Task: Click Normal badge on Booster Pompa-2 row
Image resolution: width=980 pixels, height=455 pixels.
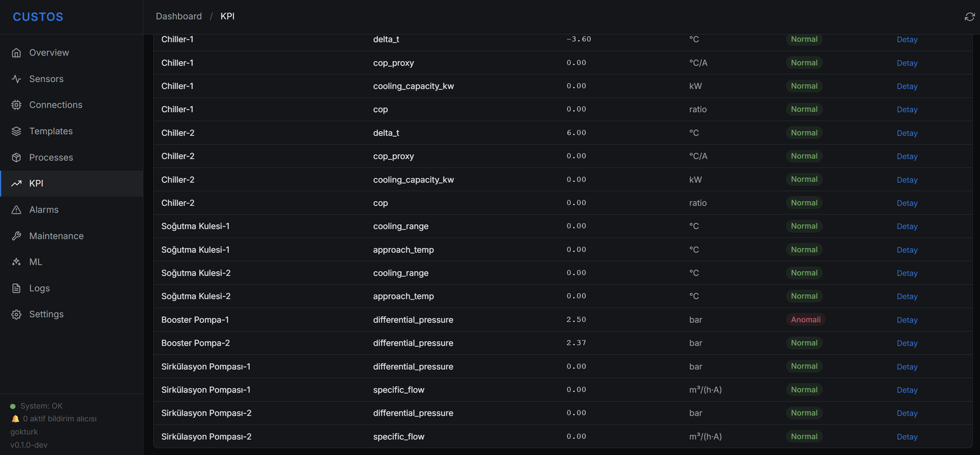Action: (x=804, y=343)
